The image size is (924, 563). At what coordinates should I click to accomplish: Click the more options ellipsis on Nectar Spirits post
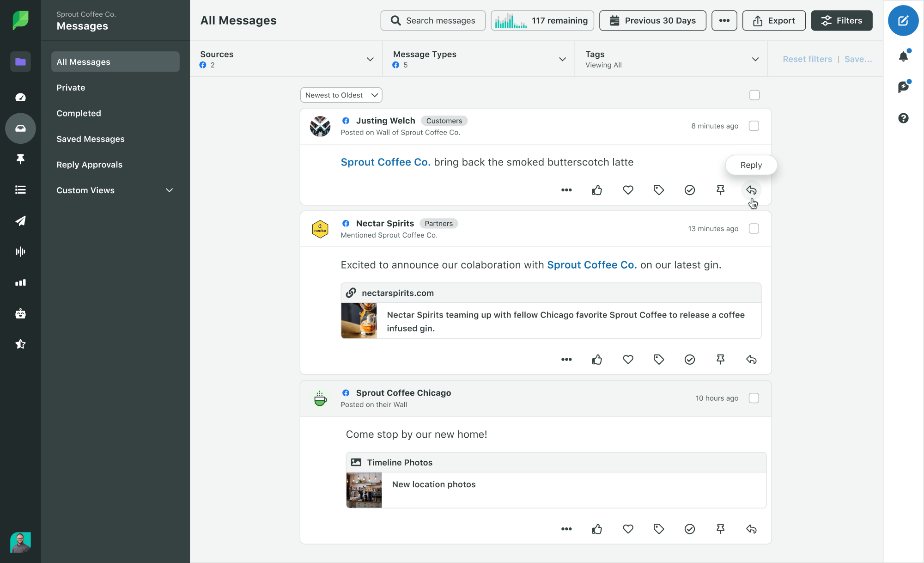(x=566, y=359)
